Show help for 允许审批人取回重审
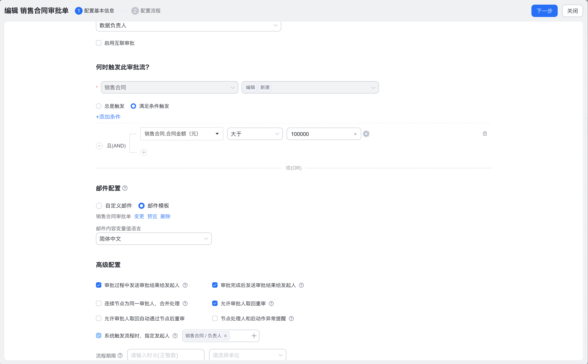Screen dimensions: 588x364 pos(271,304)
